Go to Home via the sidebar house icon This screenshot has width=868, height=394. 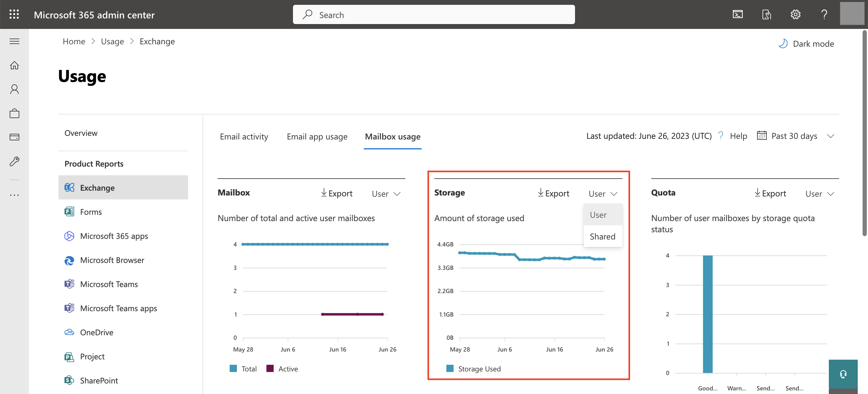click(14, 65)
